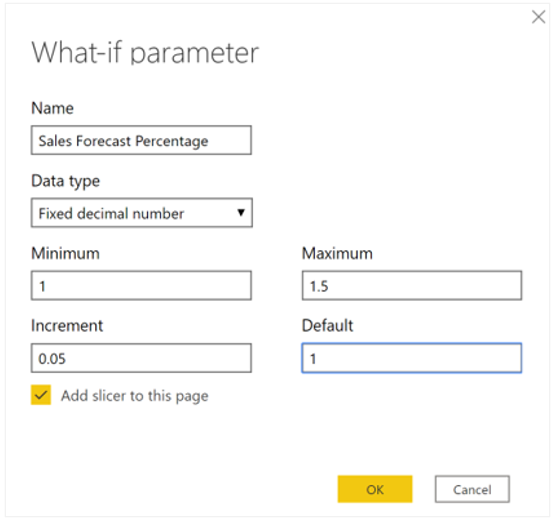Click the 'What-if parameter' dialog title
This screenshot has height=520, width=557.
[145, 53]
